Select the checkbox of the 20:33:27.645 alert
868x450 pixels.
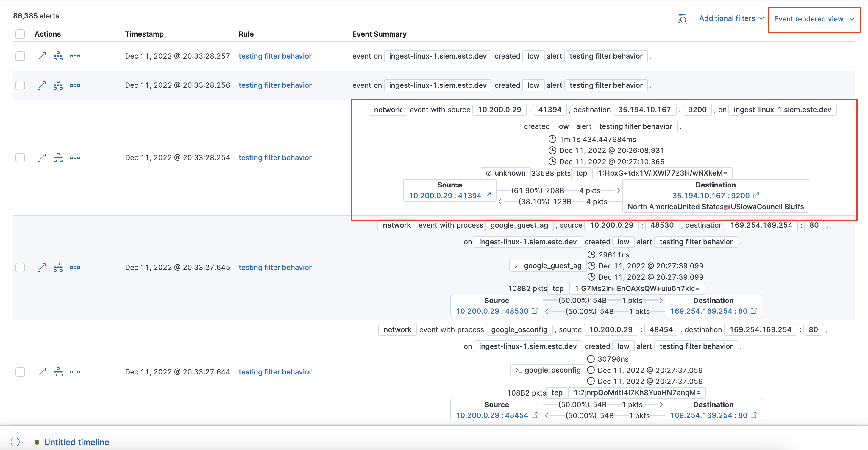[20, 267]
